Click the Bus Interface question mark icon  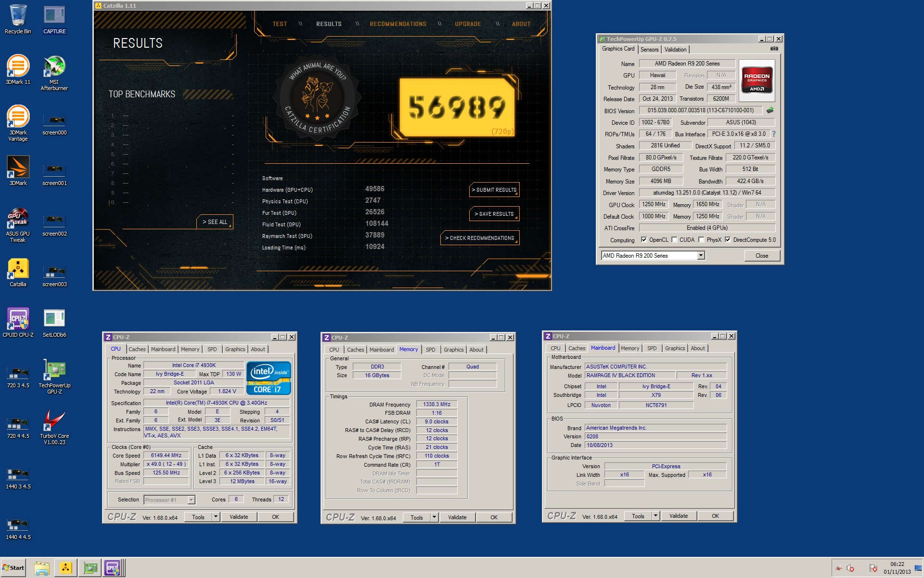(774, 134)
